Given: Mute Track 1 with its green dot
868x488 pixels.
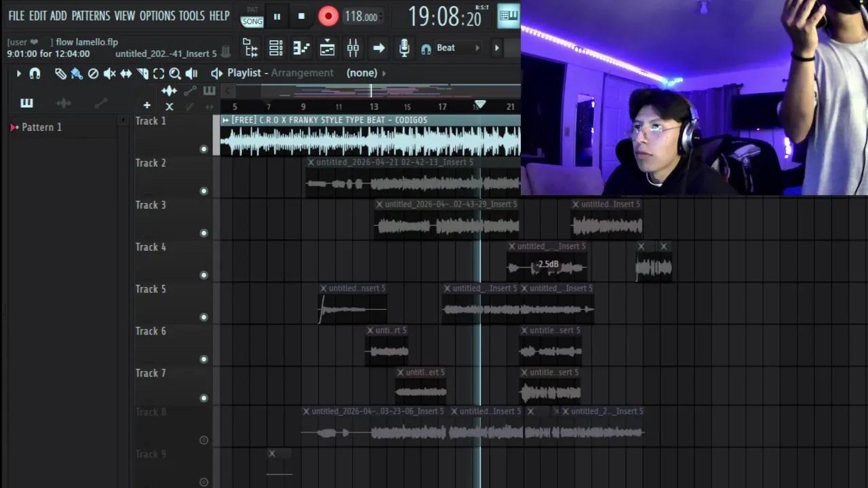Looking at the screenshot, I should point(203,149).
